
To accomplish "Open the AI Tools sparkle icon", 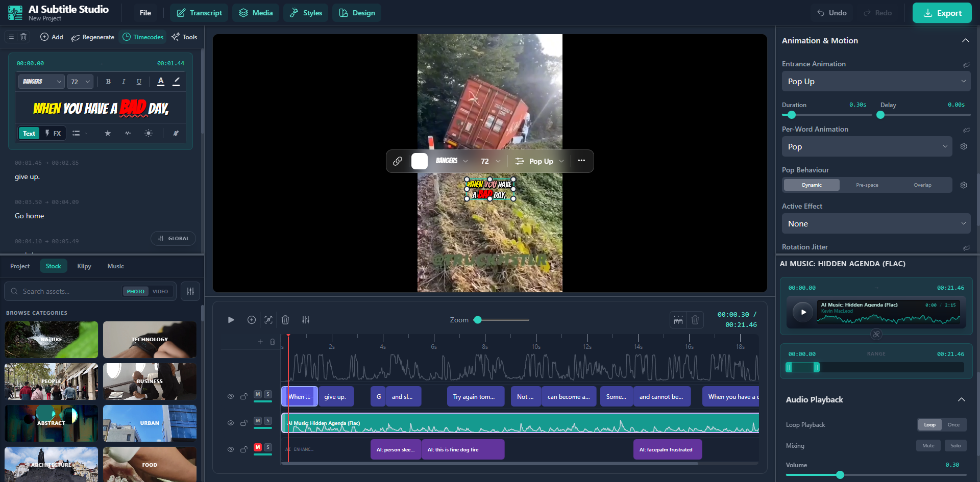I will pyautogui.click(x=176, y=37).
